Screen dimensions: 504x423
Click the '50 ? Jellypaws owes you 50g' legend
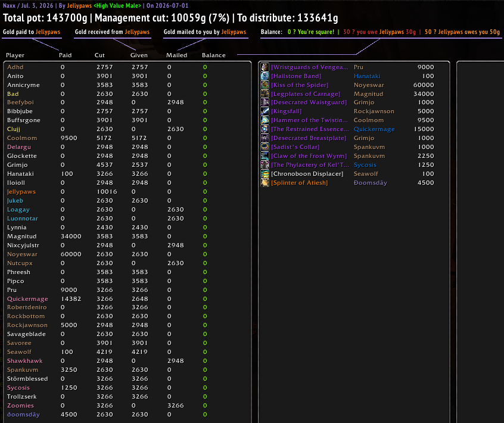462,32
